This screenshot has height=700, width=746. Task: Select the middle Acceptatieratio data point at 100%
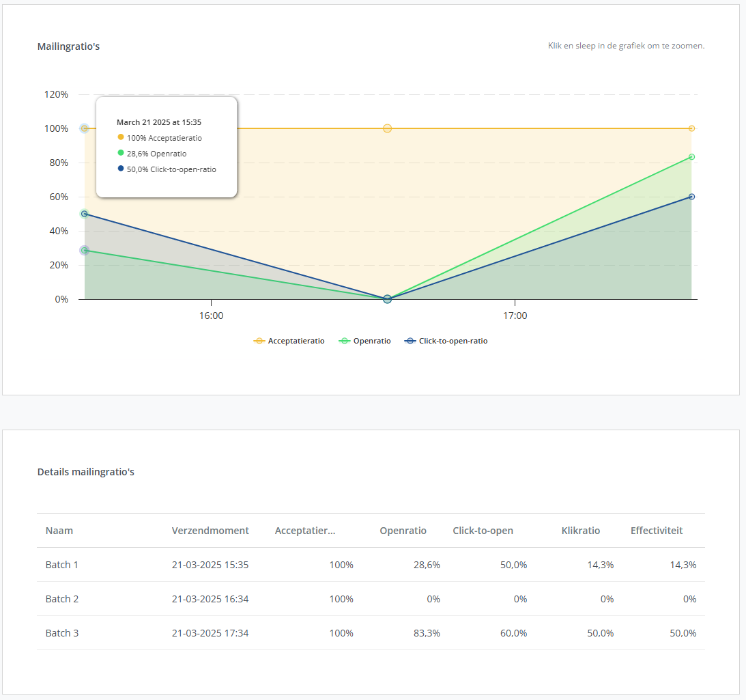click(x=387, y=128)
